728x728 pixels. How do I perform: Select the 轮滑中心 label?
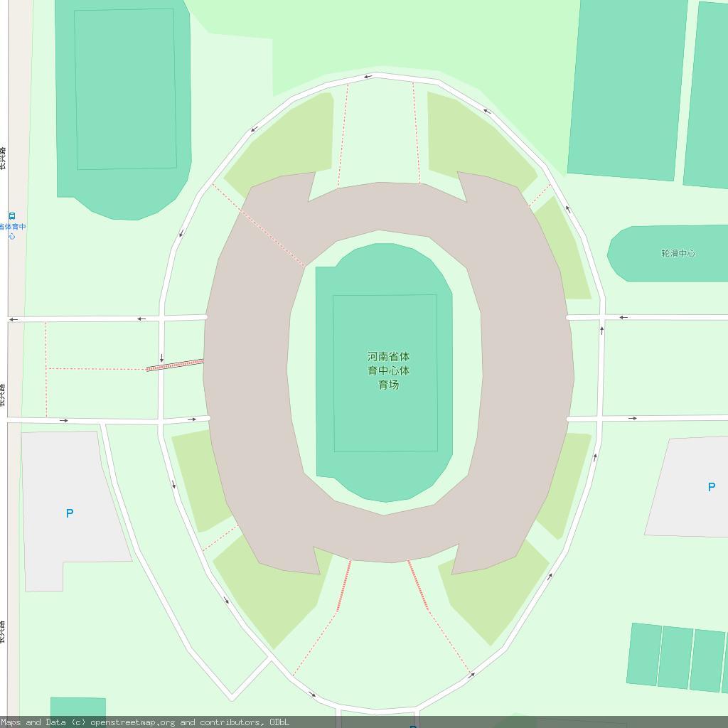[678, 253]
